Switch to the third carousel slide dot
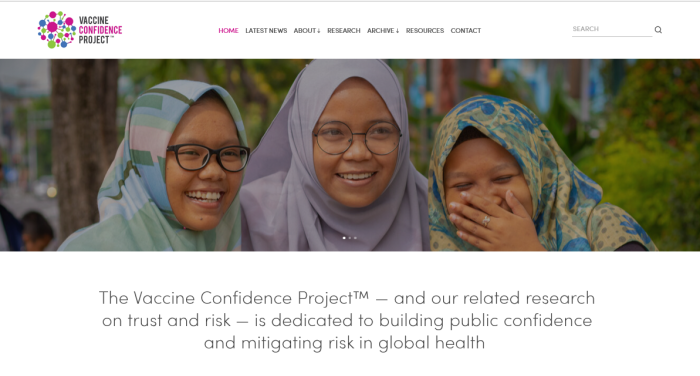Image resolution: width=700 pixels, height=376 pixels. click(x=355, y=238)
